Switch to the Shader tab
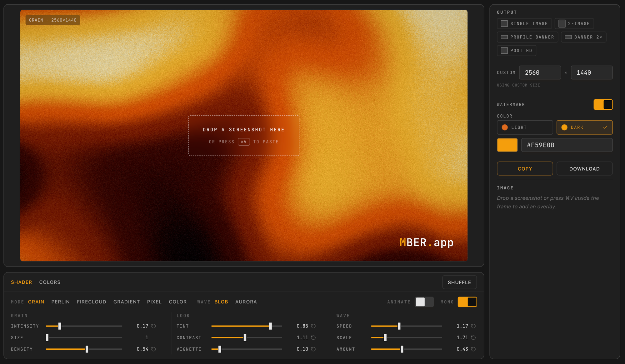Screen dimensions: 625x364 point(21,282)
